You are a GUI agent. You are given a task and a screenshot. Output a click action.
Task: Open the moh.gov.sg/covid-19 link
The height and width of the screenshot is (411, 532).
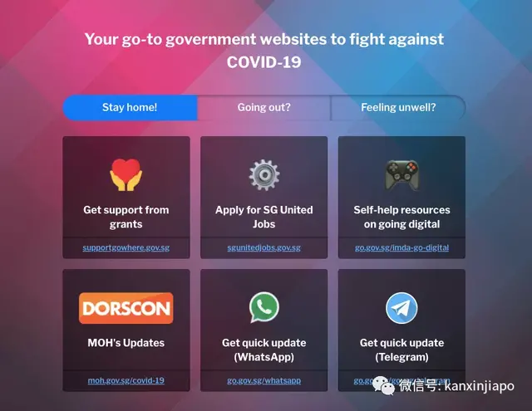[126, 380]
